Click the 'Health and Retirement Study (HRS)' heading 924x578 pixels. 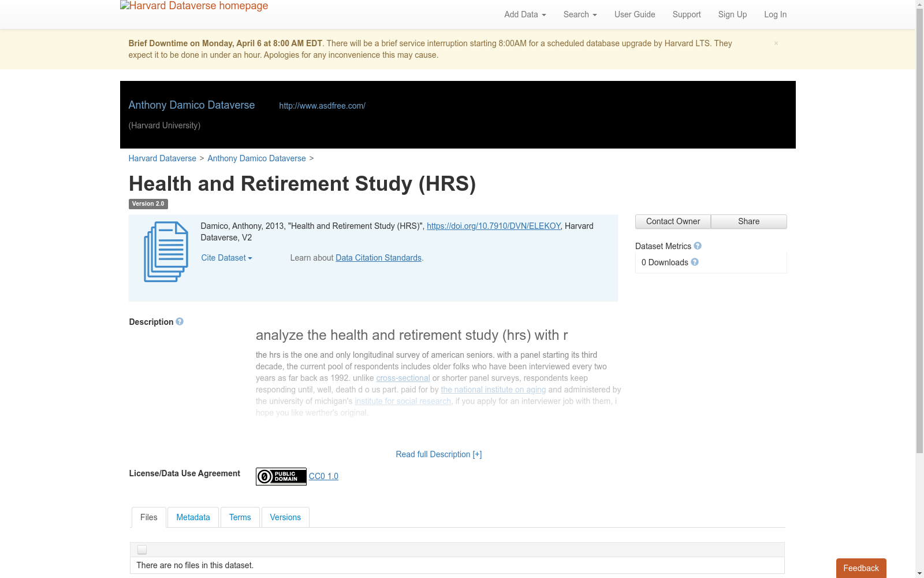tap(302, 184)
